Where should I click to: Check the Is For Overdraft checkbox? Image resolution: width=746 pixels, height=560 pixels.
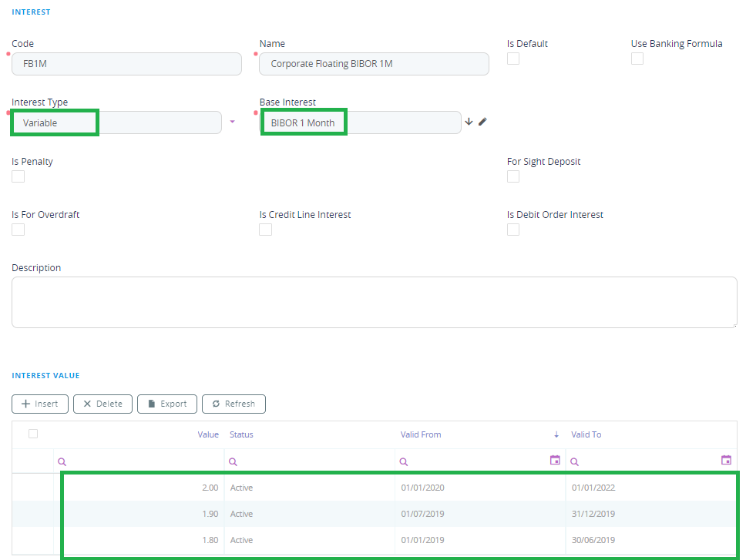[x=18, y=230]
